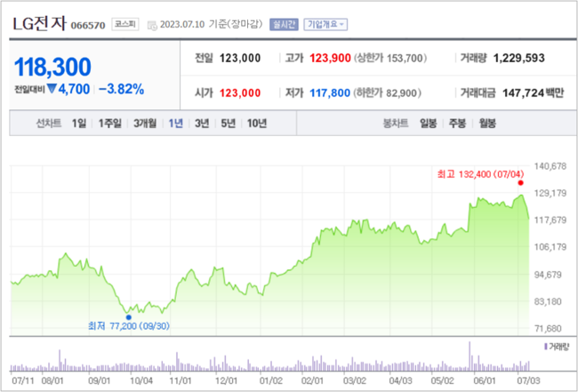
Task: Click the 10/04 x-axis date label
Action: [x=141, y=380]
